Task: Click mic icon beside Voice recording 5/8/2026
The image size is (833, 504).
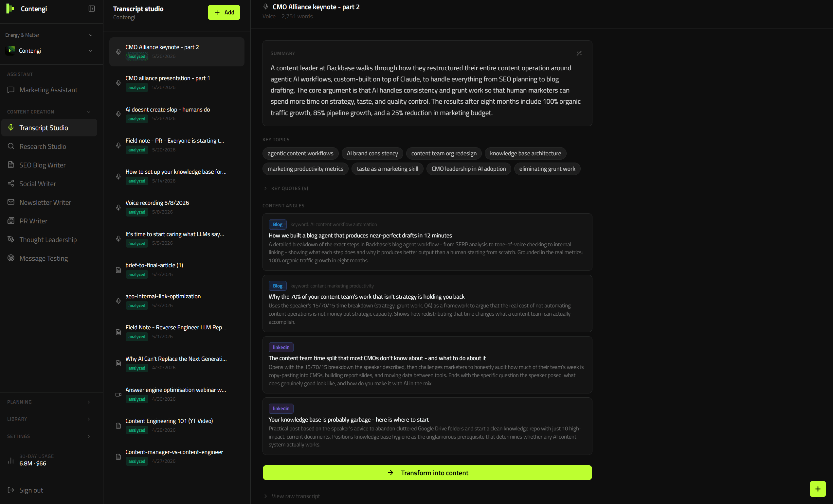Action: click(x=118, y=207)
